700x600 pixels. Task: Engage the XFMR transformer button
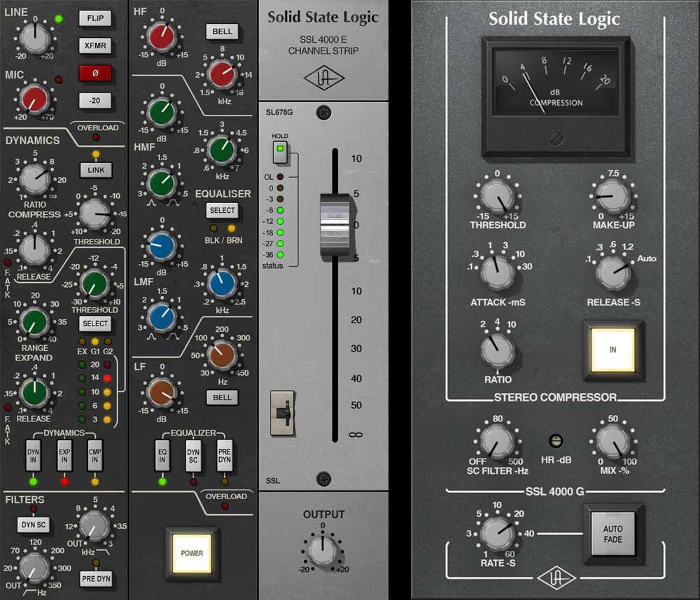(x=96, y=46)
